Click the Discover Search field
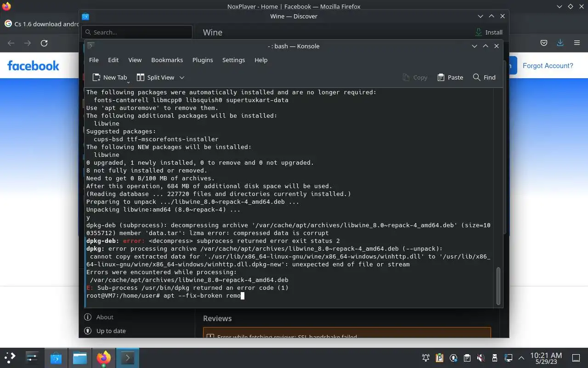Screen dimensions: 588x368 137,32
